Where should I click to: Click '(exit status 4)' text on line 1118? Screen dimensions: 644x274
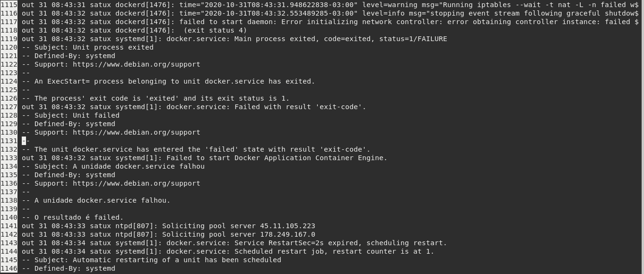pyautogui.click(x=215, y=30)
